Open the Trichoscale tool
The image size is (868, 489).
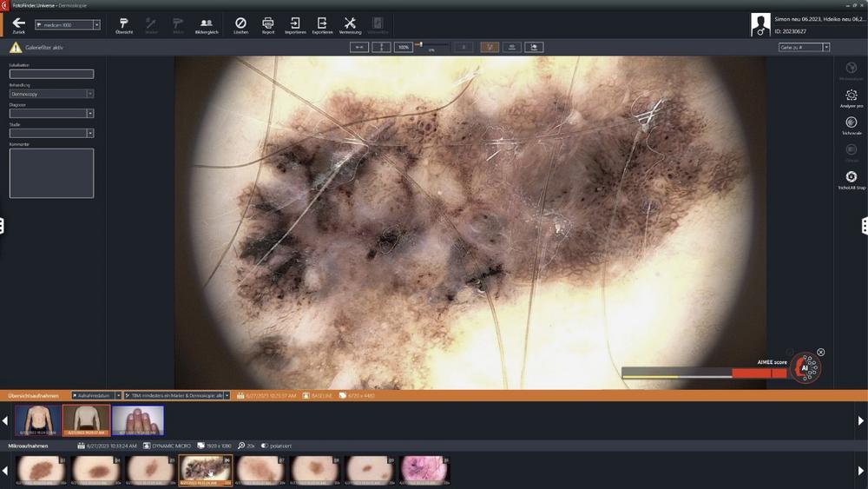pos(851,124)
